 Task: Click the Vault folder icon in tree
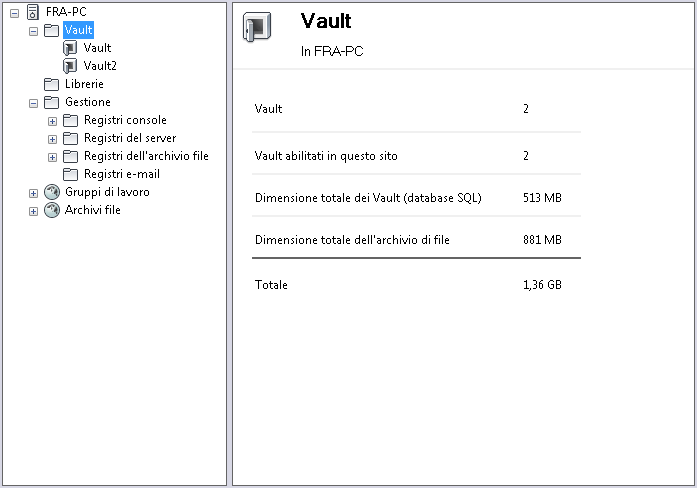pyautogui.click(x=51, y=30)
